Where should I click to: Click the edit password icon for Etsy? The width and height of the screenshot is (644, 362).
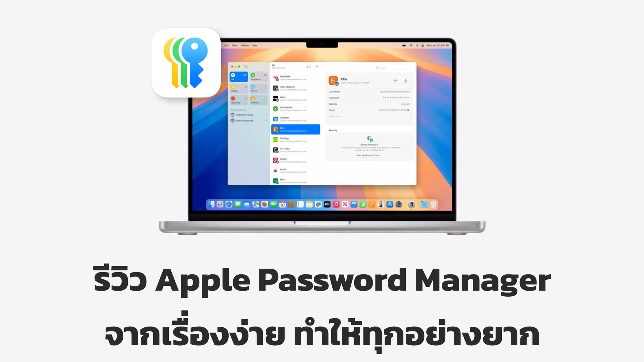tap(395, 79)
